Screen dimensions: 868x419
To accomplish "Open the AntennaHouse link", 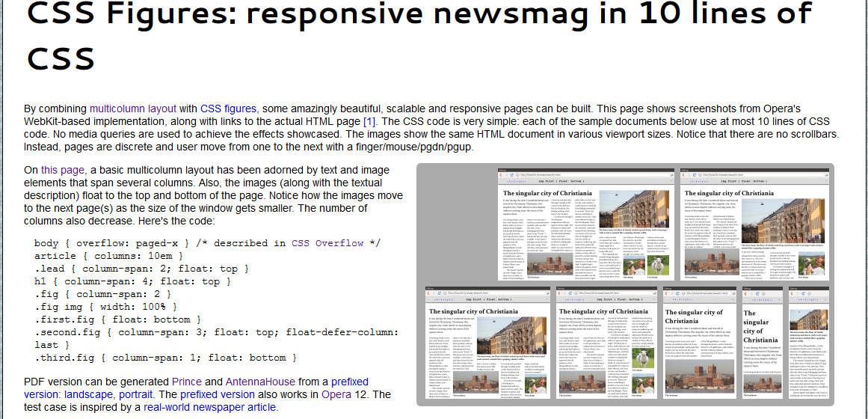I will click(x=262, y=382).
